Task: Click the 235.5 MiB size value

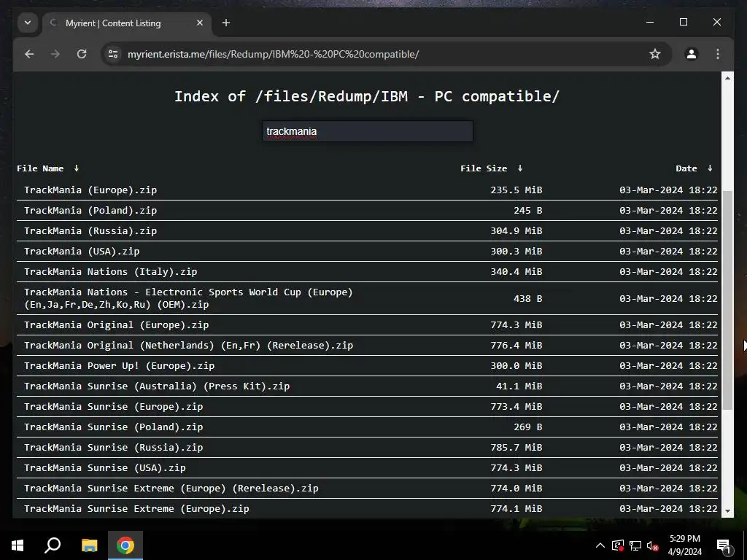Action: [x=516, y=190]
